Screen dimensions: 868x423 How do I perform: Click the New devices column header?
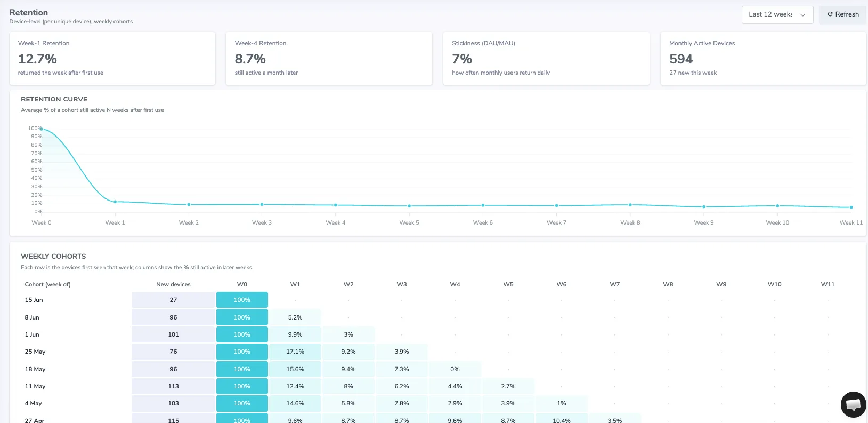coord(173,284)
